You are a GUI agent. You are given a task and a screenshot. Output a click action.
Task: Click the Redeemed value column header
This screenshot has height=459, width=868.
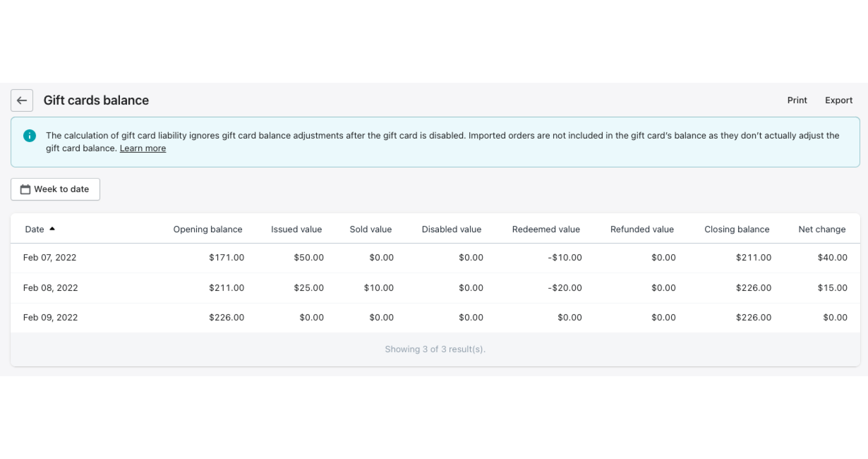click(546, 229)
